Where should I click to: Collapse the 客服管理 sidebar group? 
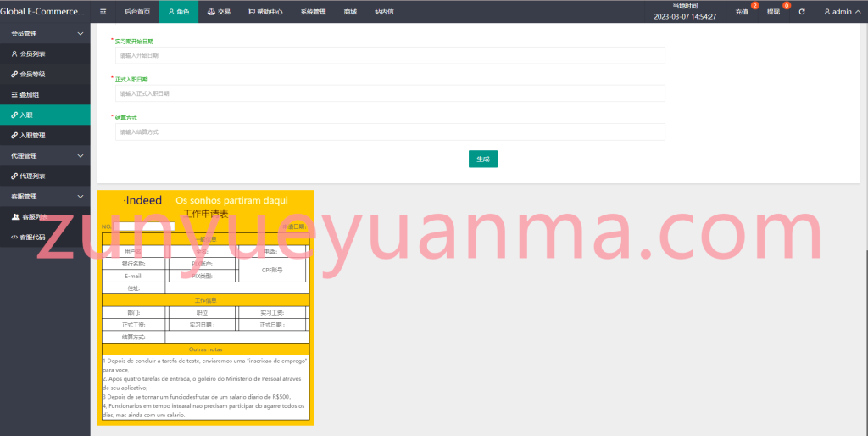(45, 196)
